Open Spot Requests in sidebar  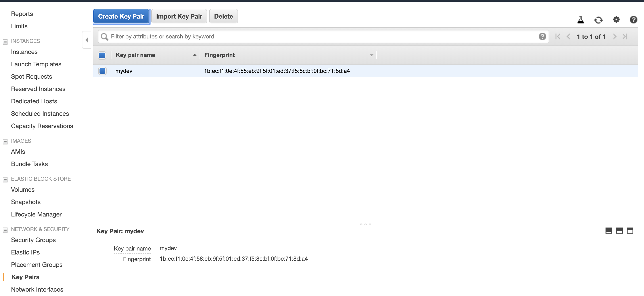(31, 76)
